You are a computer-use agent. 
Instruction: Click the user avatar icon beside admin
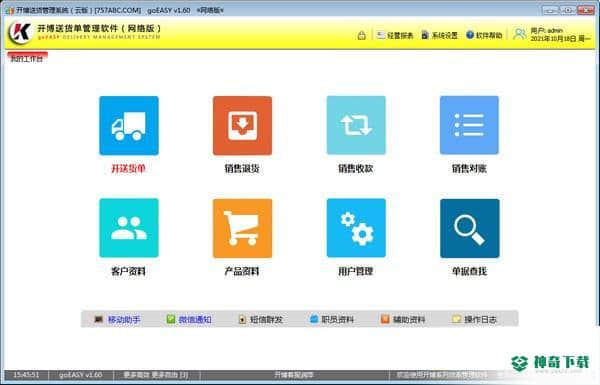click(x=520, y=34)
